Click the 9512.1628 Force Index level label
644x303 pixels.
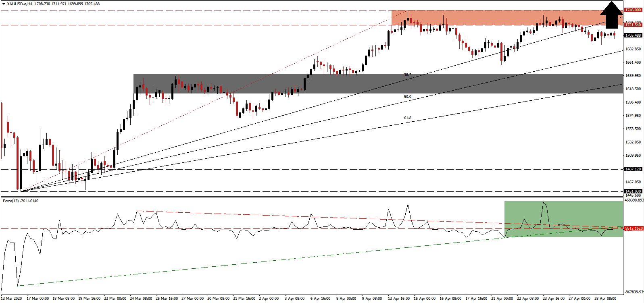633,228
